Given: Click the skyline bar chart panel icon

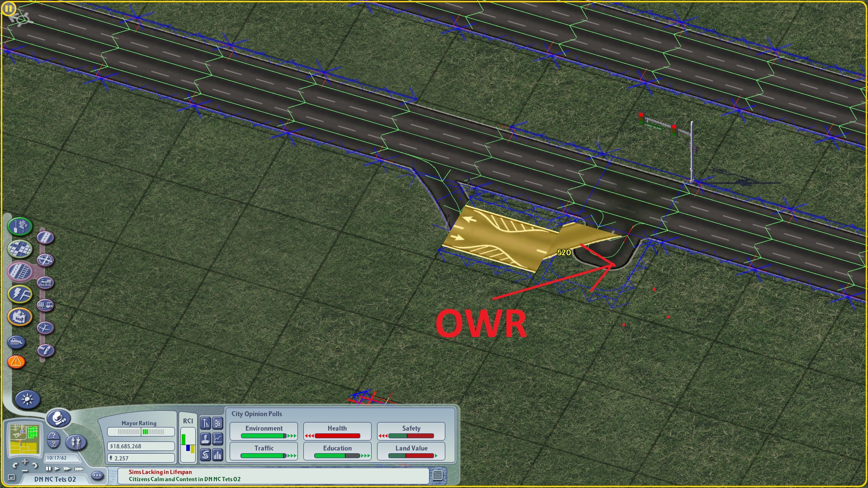Looking at the screenshot, I should click(218, 455).
